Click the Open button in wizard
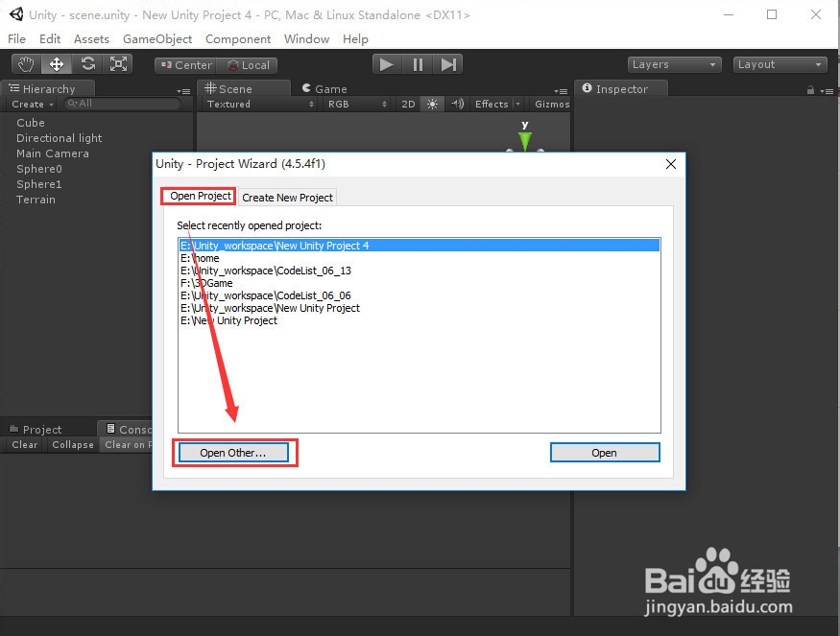The width and height of the screenshot is (840, 636). pyautogui.click(x=605, y=453)
